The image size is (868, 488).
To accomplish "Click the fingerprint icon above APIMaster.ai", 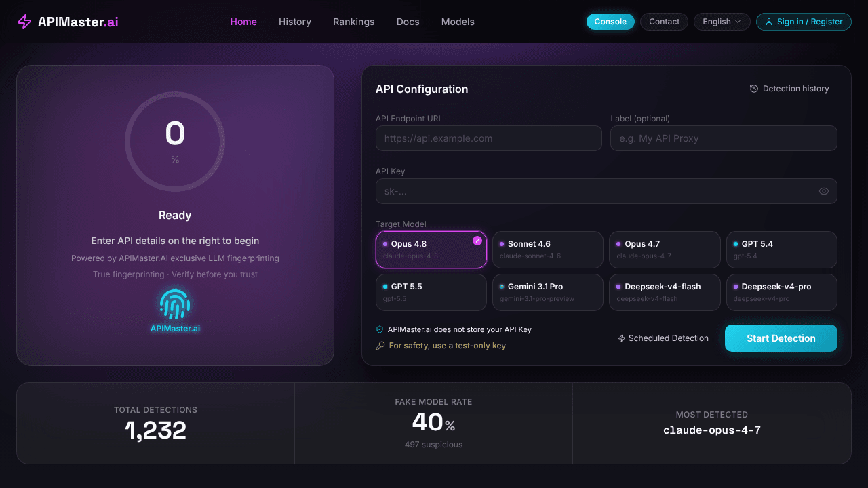I will click(175, 305).
